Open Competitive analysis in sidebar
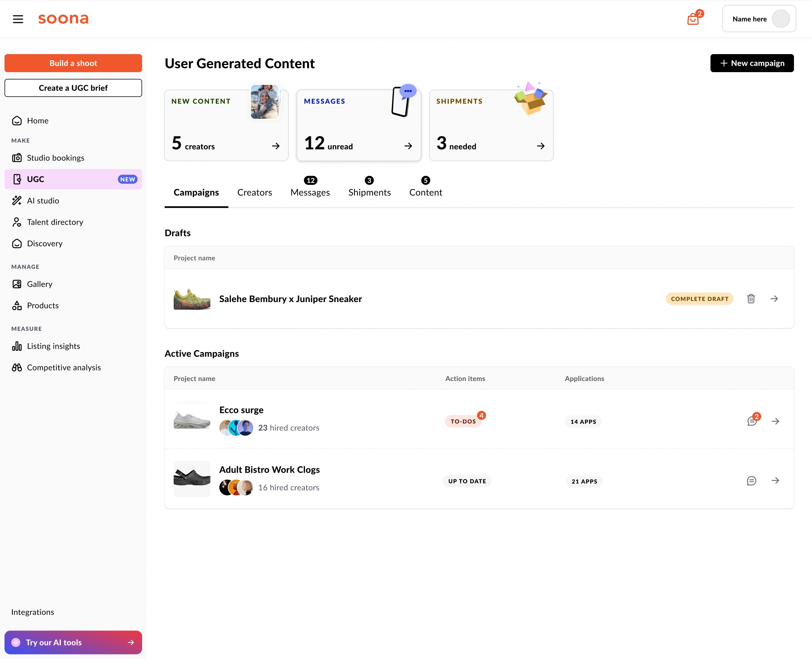The image size is (812, 659). [x=64, y=367]
